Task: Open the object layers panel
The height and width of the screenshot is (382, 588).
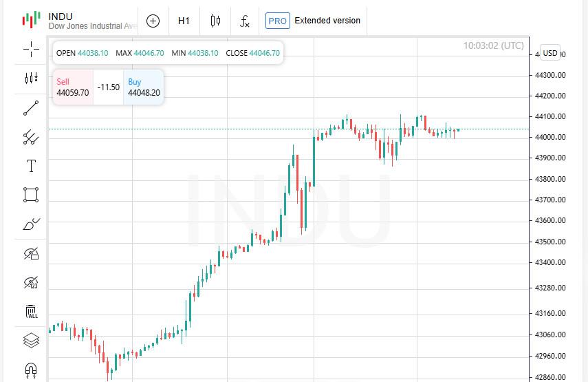Action: point(31,341)
